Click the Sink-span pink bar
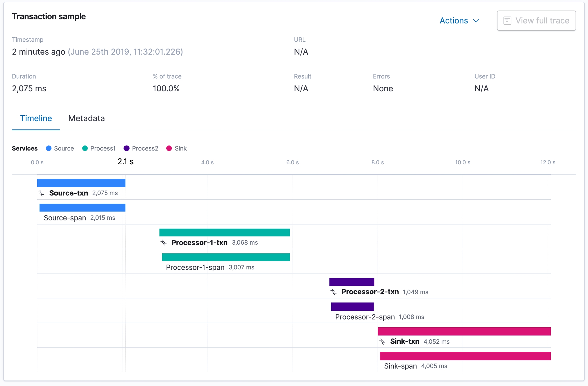Viewport: 588px width, 386px height. [465, 356]
